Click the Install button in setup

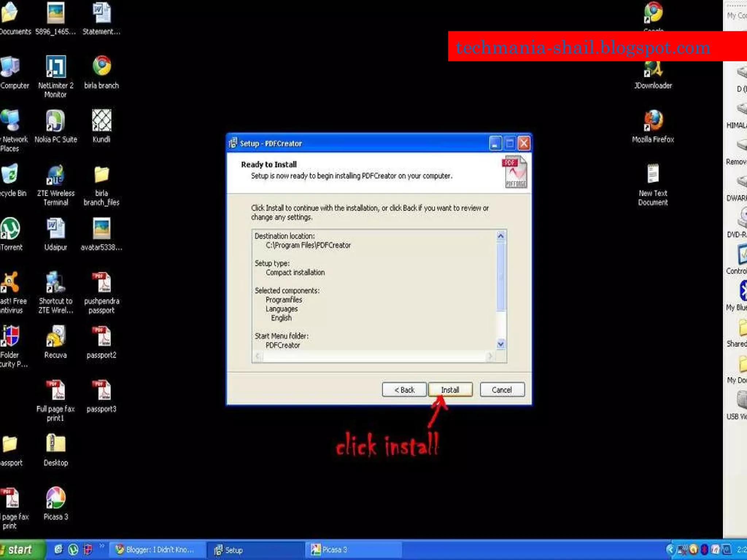[450, 390]
